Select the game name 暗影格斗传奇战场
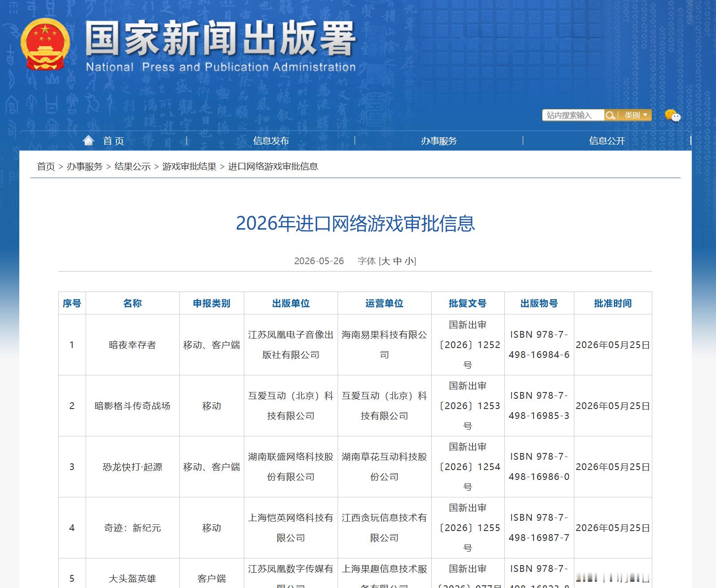 pyautogui.click(x=132, y=406)
